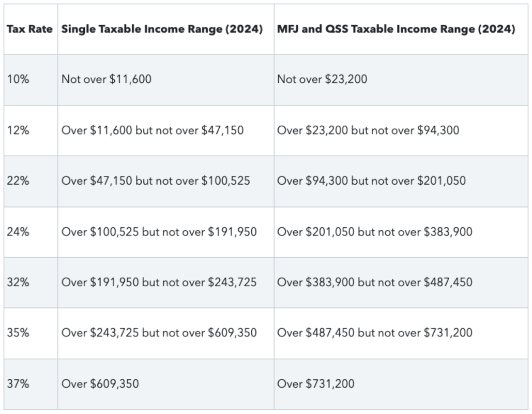
Task: Click "Over $383,900 but not over $487,450"
Action: pos(374,282)
